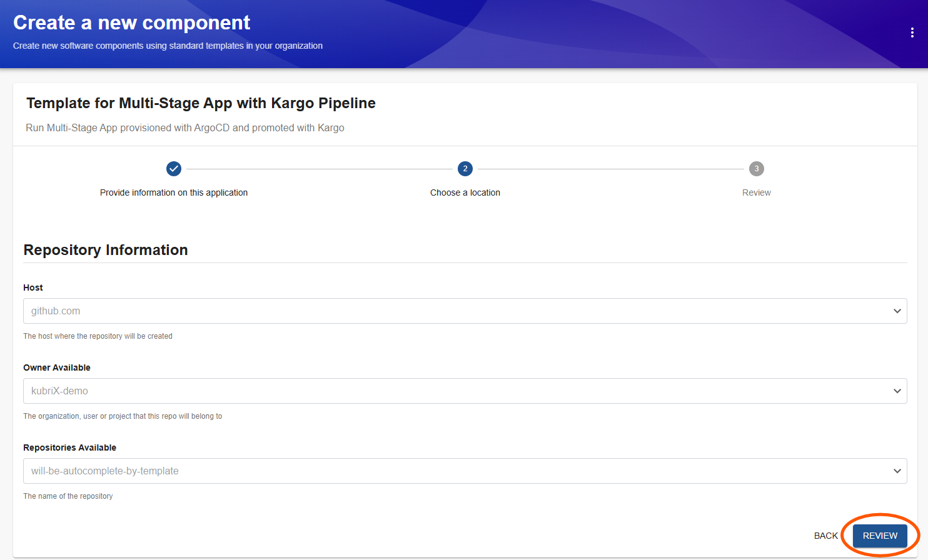Expand the Host dropdown arrow
This screenshot has height=560, width=928.
coord(897,311)
